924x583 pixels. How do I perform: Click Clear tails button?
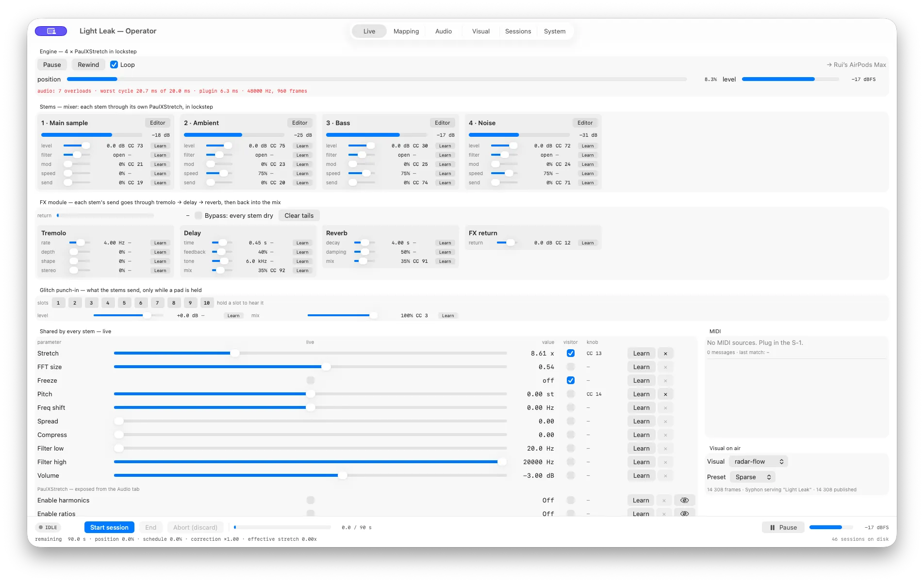[x=299, y=216]
